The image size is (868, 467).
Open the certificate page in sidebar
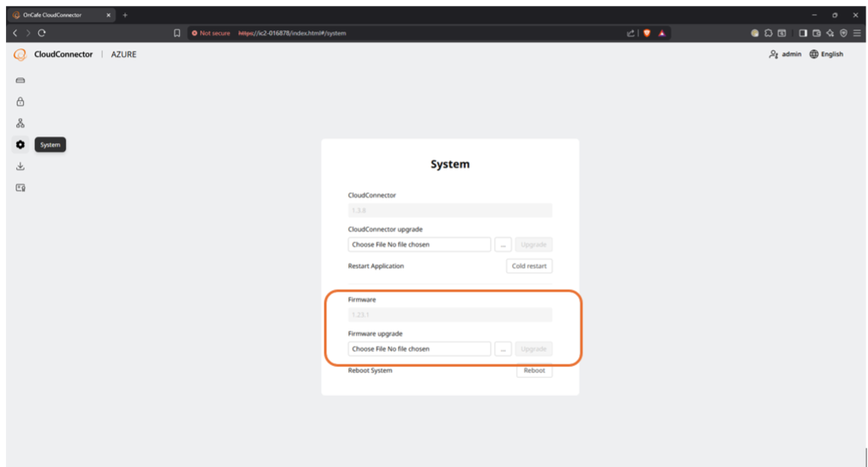[20, 187]
